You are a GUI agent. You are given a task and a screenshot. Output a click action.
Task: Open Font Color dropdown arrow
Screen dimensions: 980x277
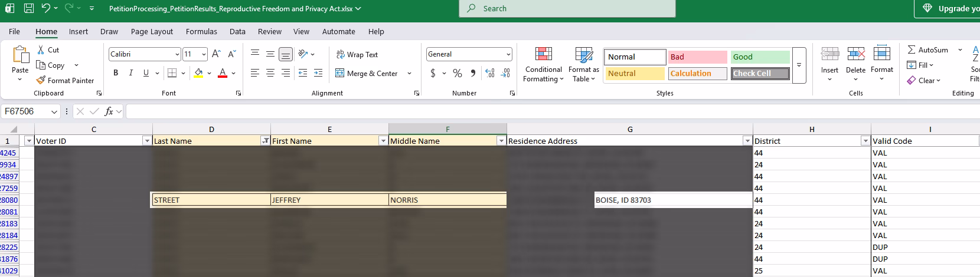pos(234,74)
